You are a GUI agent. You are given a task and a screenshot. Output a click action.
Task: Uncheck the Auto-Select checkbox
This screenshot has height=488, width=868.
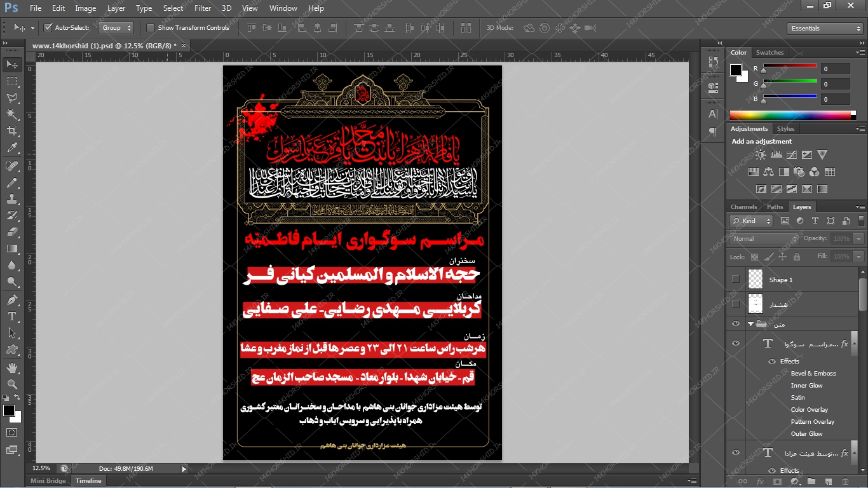(48, 28)
